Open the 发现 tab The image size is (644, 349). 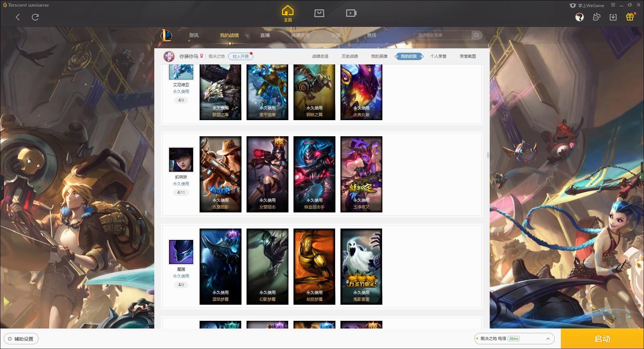336,35
